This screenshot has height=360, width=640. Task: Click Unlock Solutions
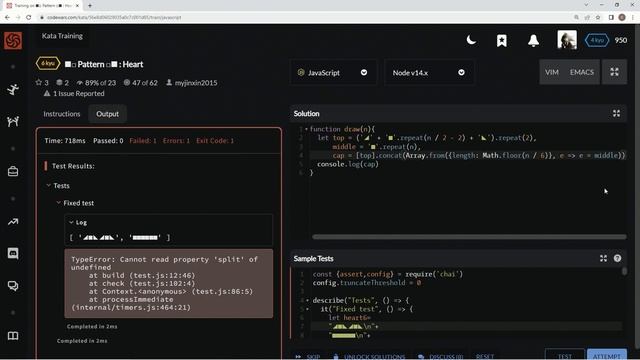[369, 356]
